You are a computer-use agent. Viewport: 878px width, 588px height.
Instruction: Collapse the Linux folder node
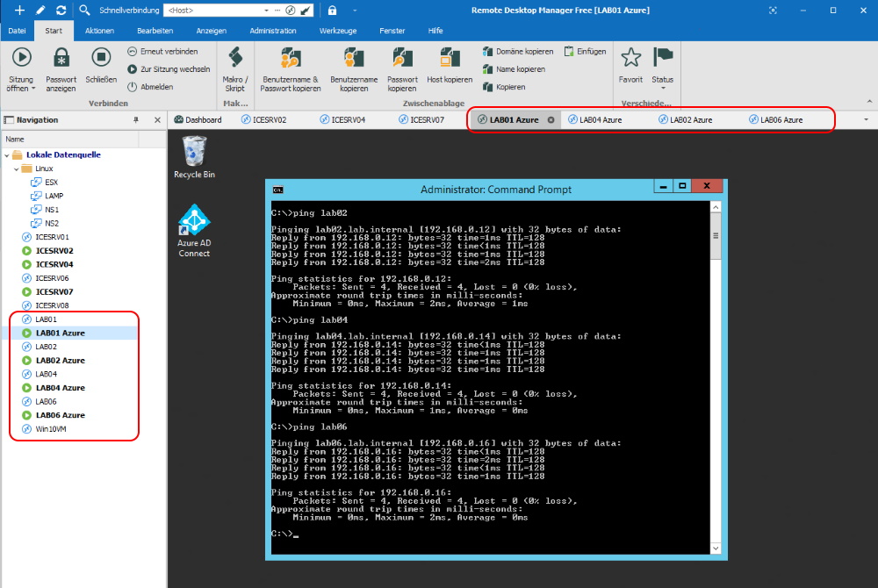(16, 169)
